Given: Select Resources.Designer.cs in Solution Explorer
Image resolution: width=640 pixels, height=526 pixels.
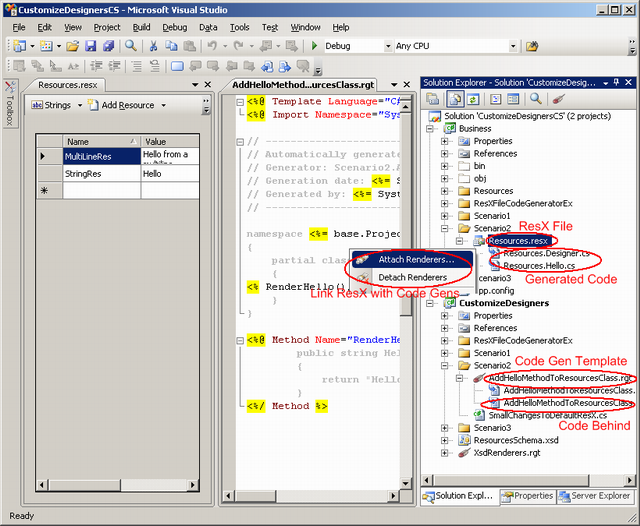Looking at the screenshot, I should pos(546,253).
